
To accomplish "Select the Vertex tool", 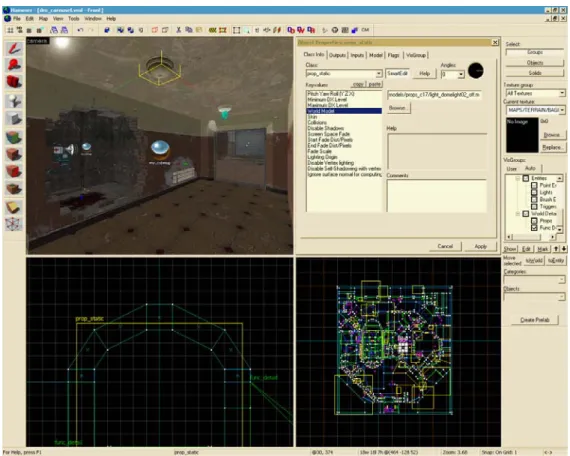I will (14, 224).
